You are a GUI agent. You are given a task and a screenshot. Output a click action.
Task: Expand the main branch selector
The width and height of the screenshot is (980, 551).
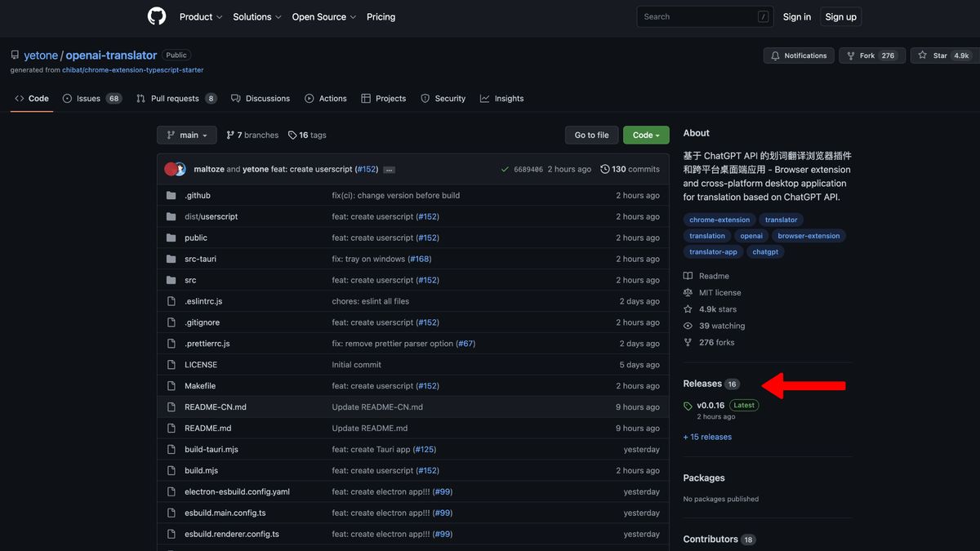pos(186,134)
